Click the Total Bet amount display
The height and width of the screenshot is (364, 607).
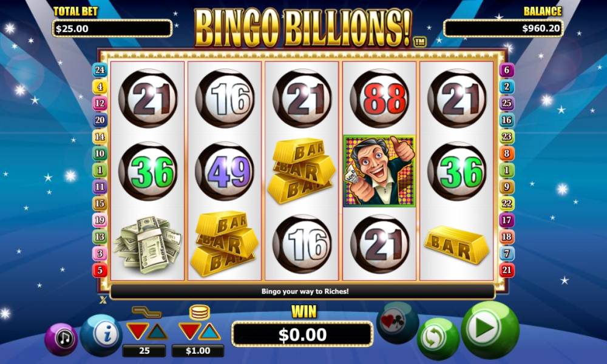[112, 29]
